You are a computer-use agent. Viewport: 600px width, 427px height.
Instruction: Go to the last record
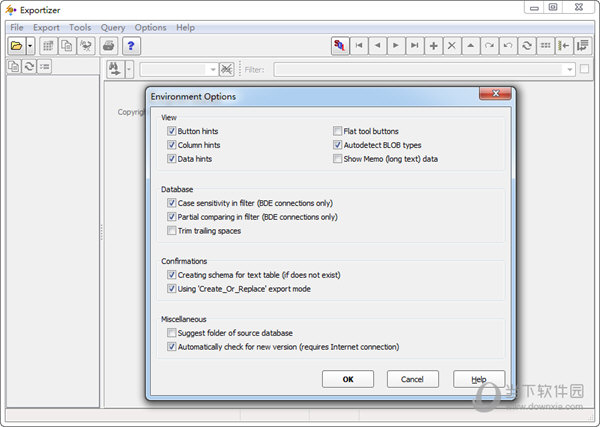[x=415, y=46]
